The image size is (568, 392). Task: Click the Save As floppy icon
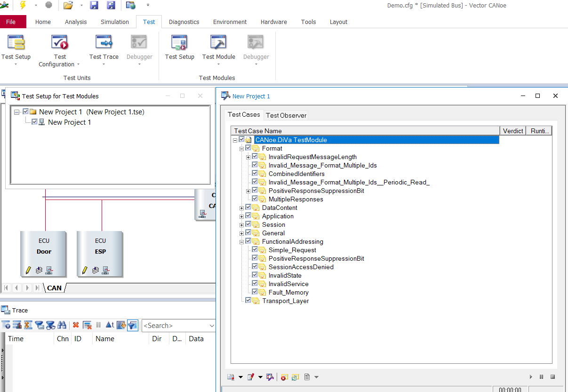point(111,5)
